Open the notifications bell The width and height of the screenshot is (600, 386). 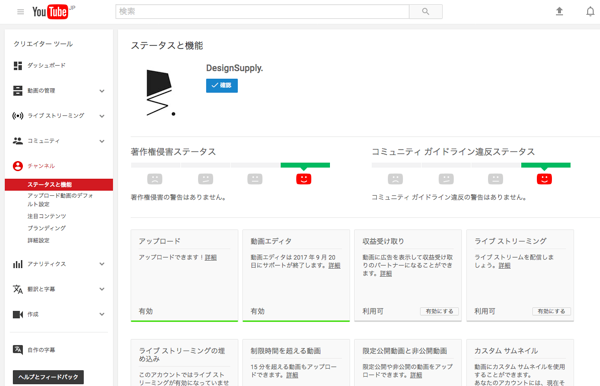pos(590,11)
